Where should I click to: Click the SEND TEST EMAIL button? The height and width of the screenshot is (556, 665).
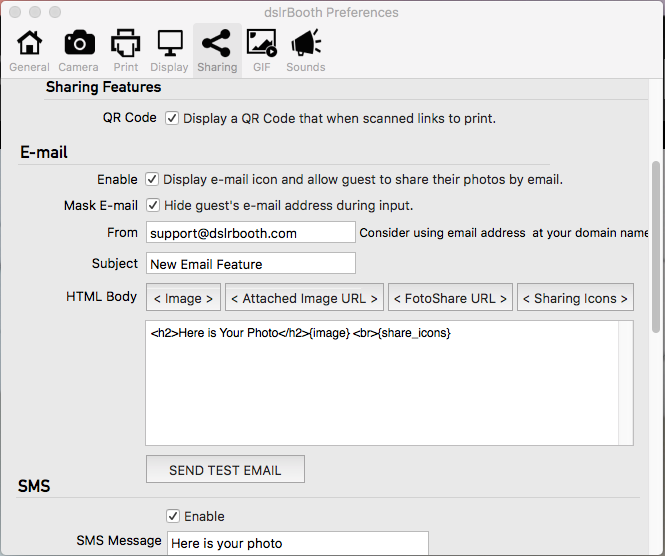(225, 469)
